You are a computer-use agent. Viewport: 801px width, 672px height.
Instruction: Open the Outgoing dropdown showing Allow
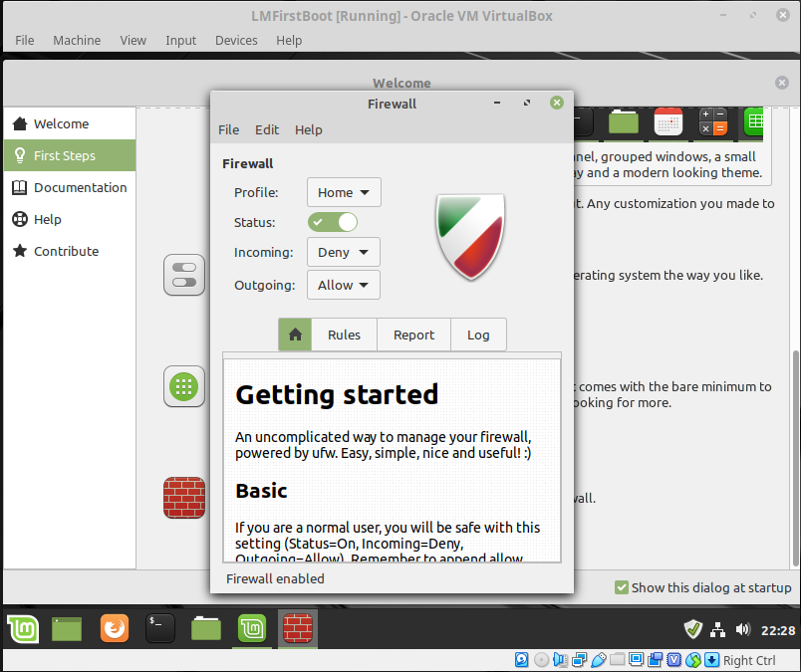[x=344, y=285]
